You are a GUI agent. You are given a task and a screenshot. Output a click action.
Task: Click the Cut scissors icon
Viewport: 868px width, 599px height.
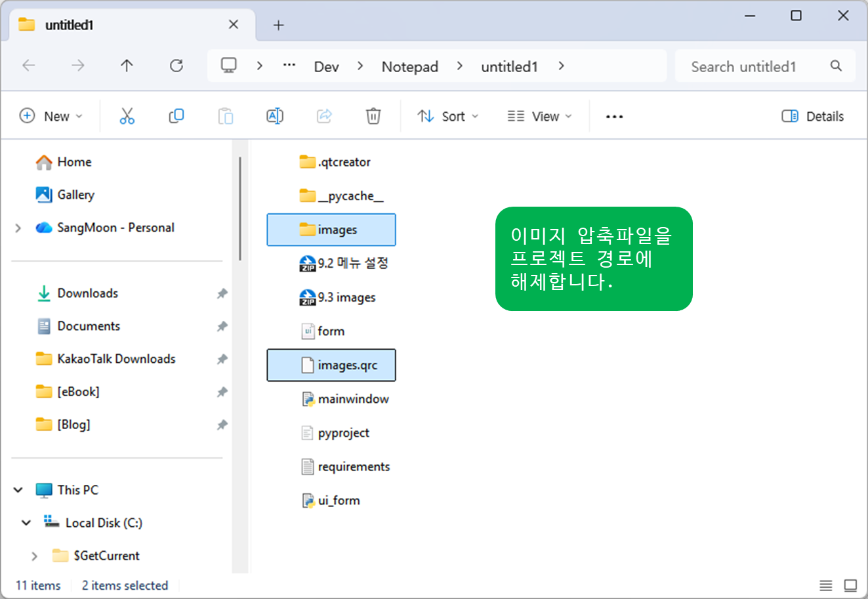click(x=127, y=116)
